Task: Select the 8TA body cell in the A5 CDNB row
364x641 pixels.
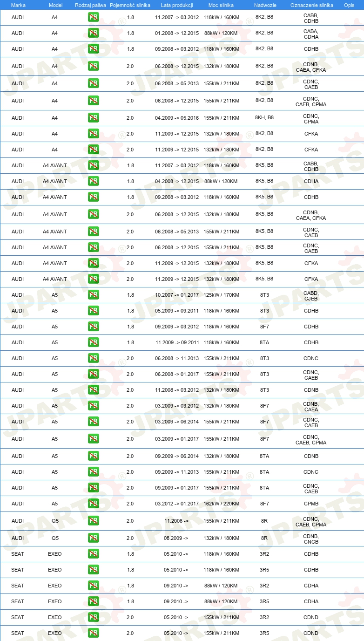Action: coord(264,456)
